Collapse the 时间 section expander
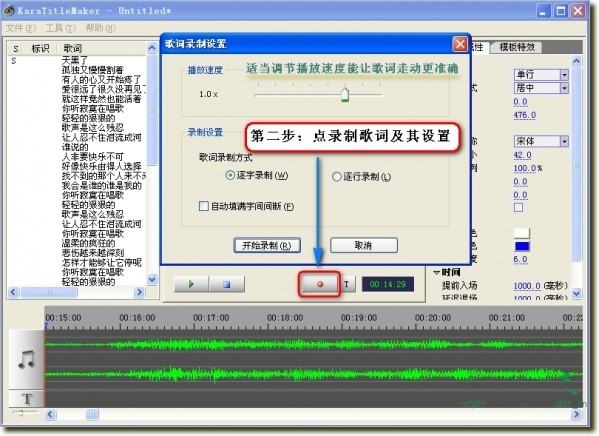 (437, 272)
